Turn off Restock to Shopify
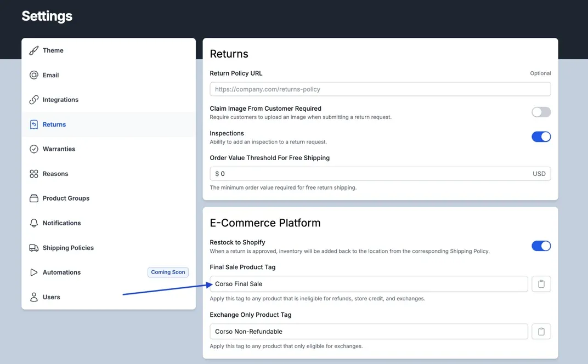588x364 pixels. pos(541,246)
